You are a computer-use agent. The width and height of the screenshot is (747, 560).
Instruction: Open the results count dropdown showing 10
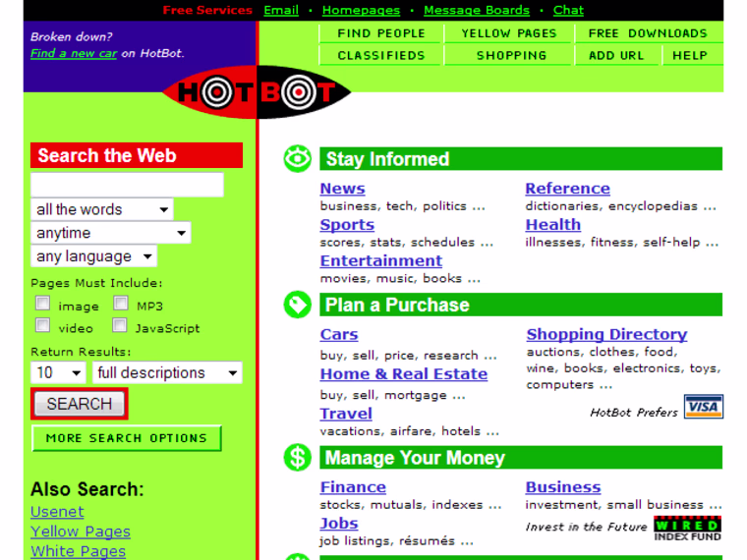coord(58,372)
